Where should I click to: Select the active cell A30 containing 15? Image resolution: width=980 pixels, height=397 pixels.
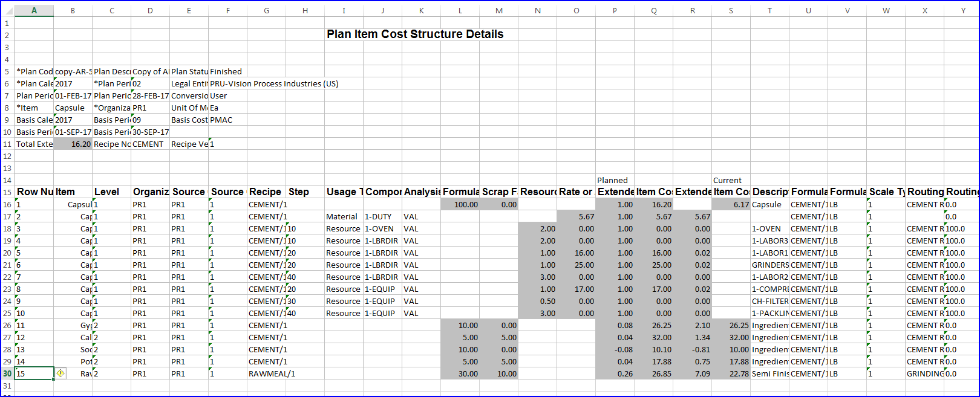pos(34,373)
